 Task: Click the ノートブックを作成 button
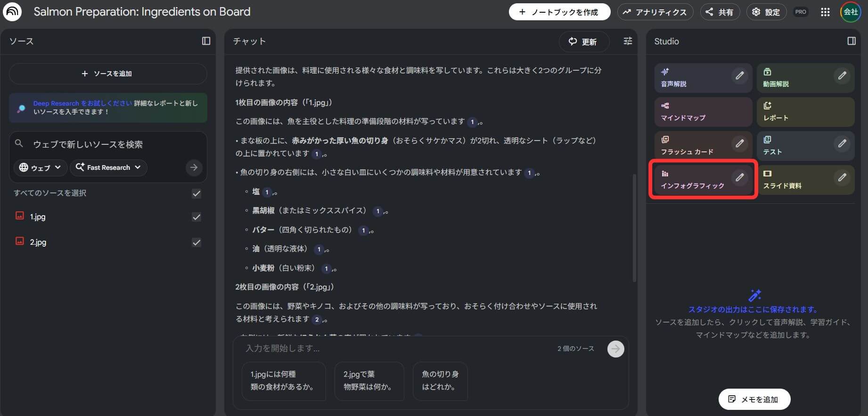pos(559,12)
